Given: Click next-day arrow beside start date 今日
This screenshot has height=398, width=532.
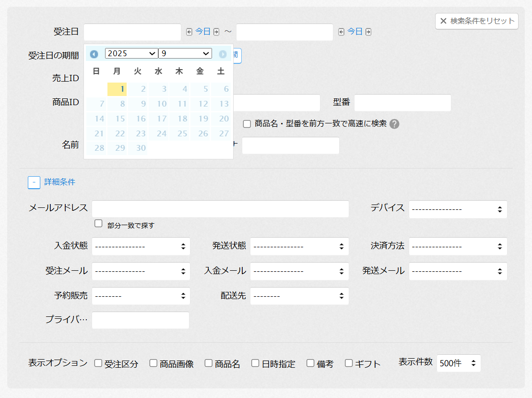Looking at the screenshot, I should click(216, 32).
